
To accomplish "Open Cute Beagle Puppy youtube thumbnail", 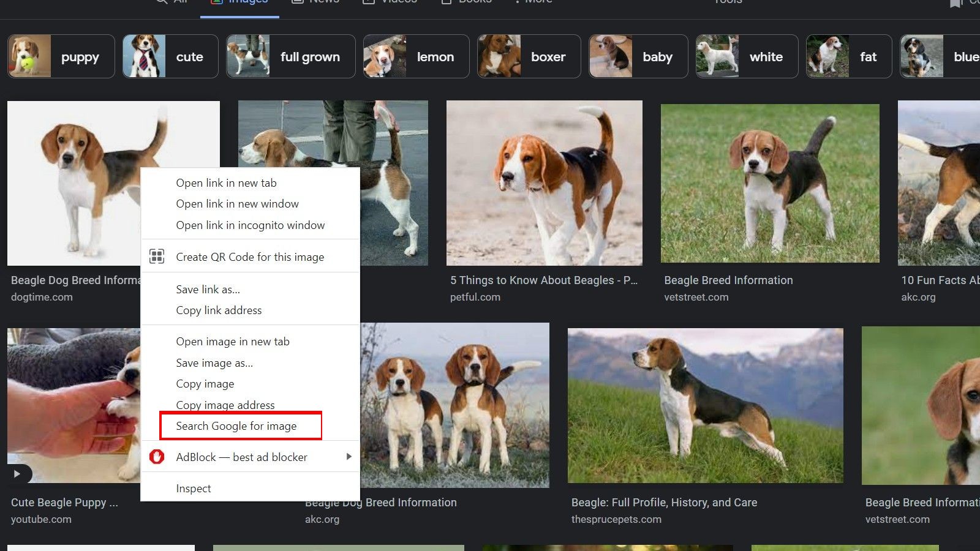I will click(x=73, y=405).
